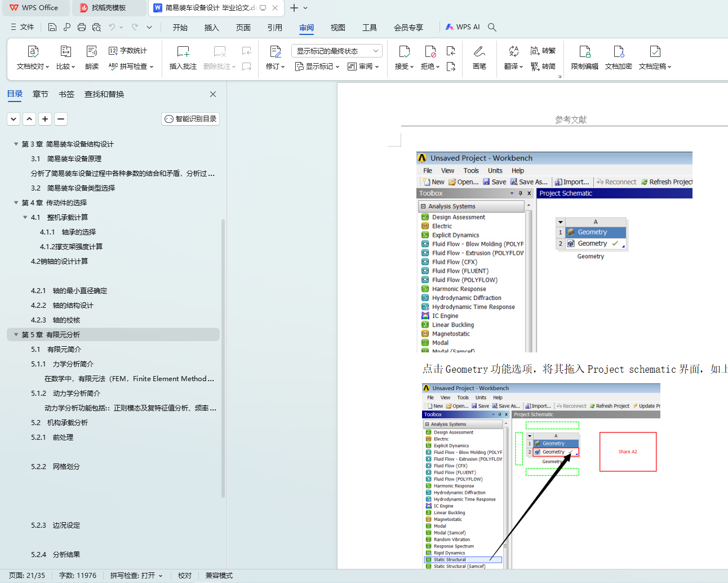Switch to the 开始 ribbon tab
728x583 pixels.
tap(180, 28)
